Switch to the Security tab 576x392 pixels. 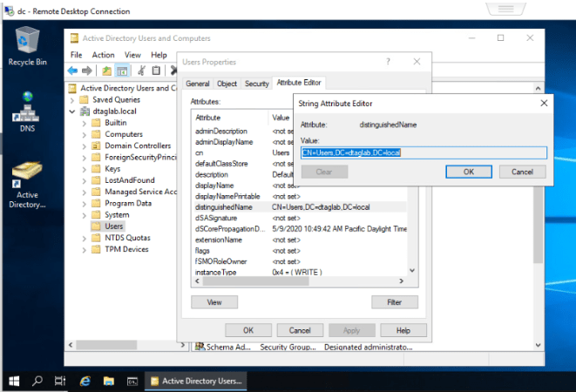256,84
